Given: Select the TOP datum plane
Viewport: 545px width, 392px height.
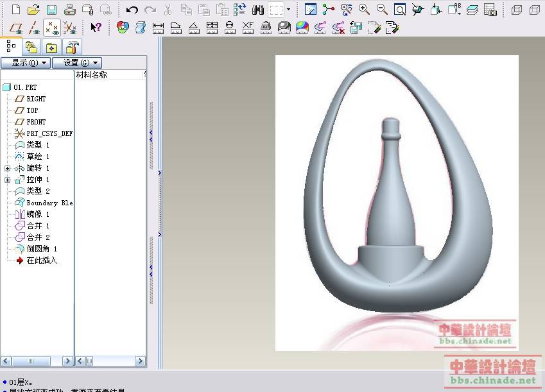Looking at the screenshot, I should click(26, 110).
